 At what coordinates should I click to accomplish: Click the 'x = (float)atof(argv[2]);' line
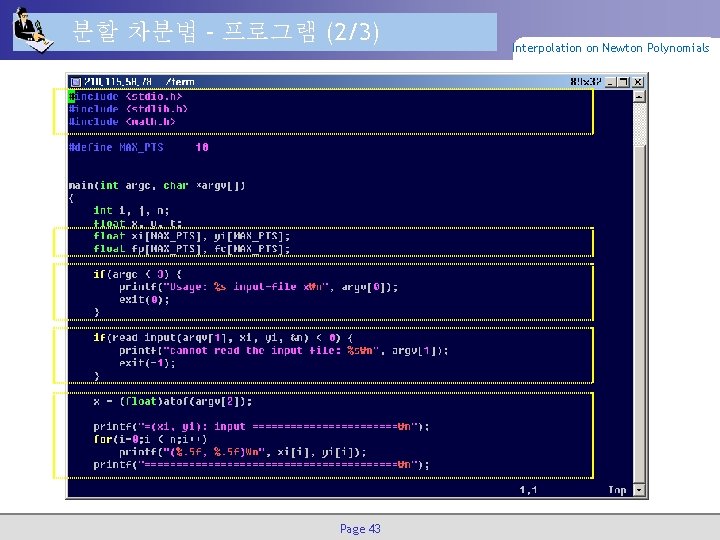(x=173, y=401)
